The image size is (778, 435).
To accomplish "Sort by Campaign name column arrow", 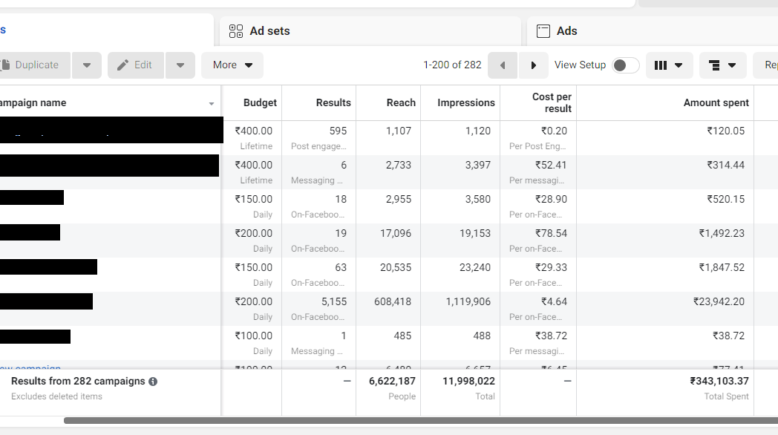I will (211, 104).
